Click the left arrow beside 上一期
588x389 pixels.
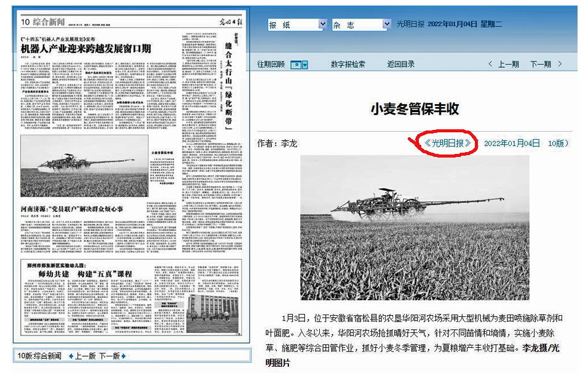pyautogui.click(x=490, y=65)
